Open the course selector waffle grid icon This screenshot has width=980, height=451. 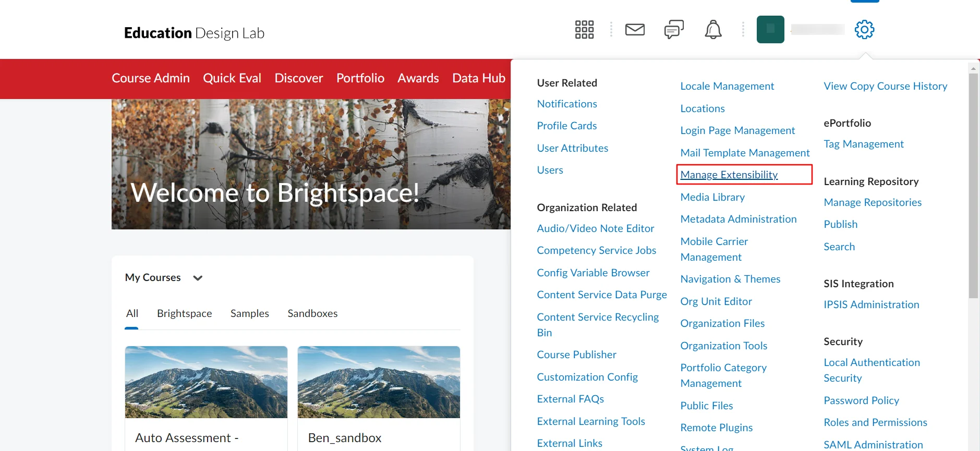tap(584, 30)
